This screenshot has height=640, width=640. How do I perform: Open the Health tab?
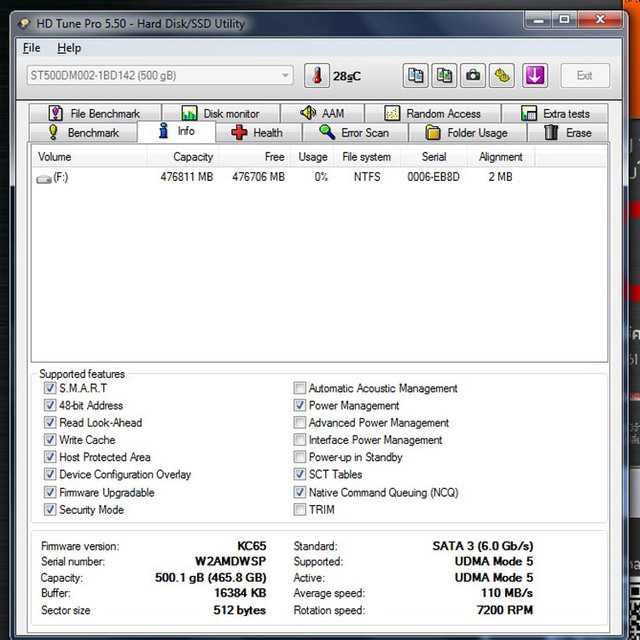(x=259, y=132)
